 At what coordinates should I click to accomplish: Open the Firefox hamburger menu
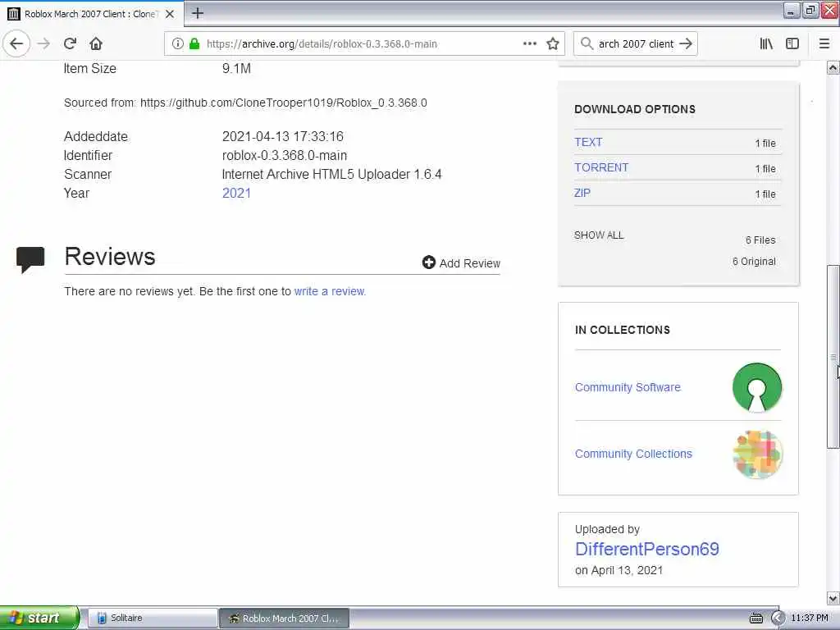click(x=824, y=44)
